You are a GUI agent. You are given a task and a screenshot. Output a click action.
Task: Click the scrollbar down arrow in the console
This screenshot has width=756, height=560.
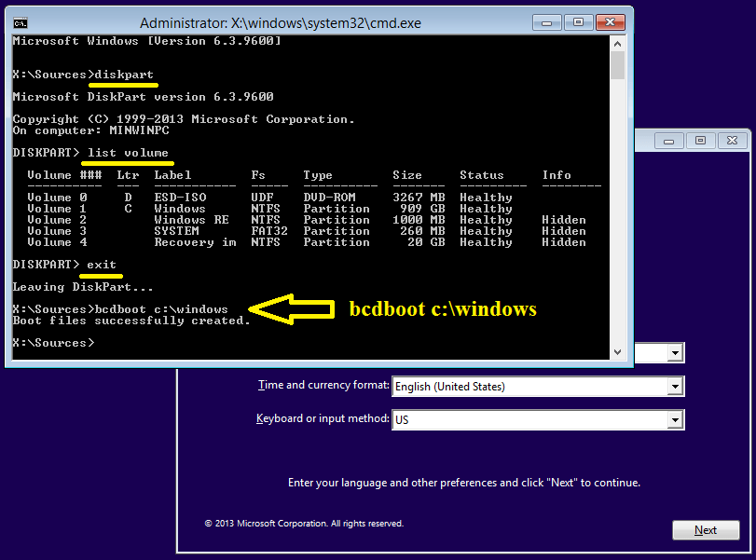(617, 353)
